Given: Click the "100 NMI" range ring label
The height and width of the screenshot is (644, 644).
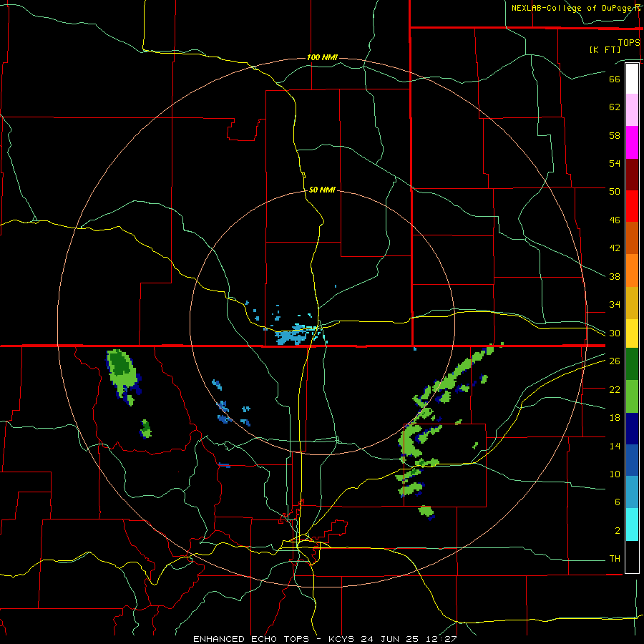Looking at the screenshot, I should point(322,57).
